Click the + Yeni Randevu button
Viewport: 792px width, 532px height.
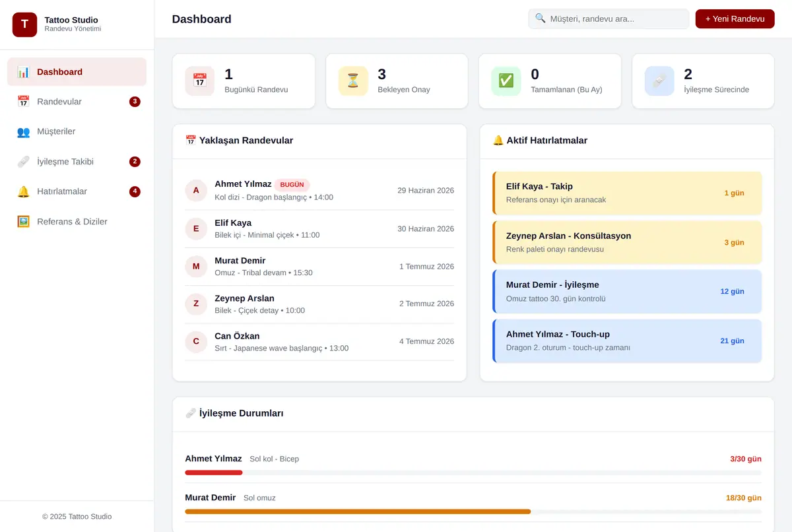[x=735, y=19]
